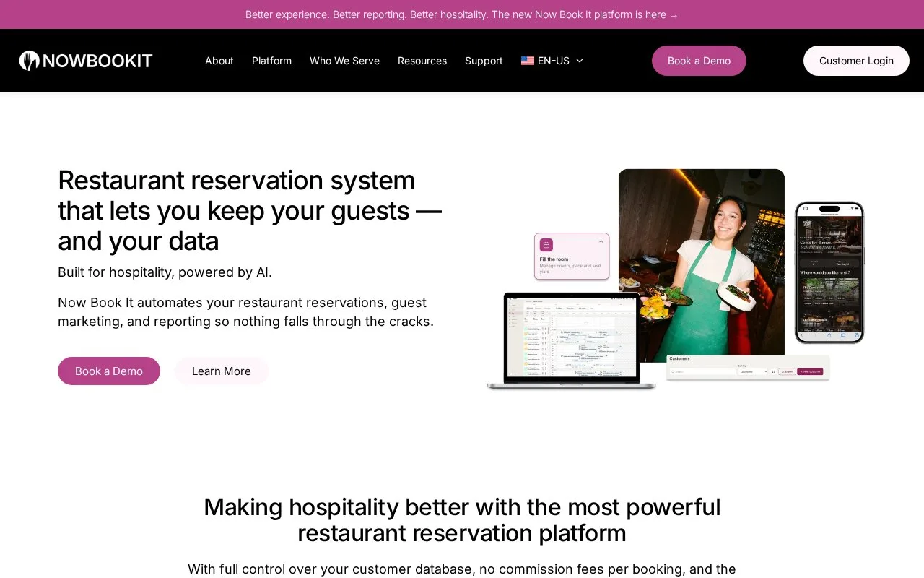
Task: Open the Who We Serve menu
Action: tap(344, 61)
